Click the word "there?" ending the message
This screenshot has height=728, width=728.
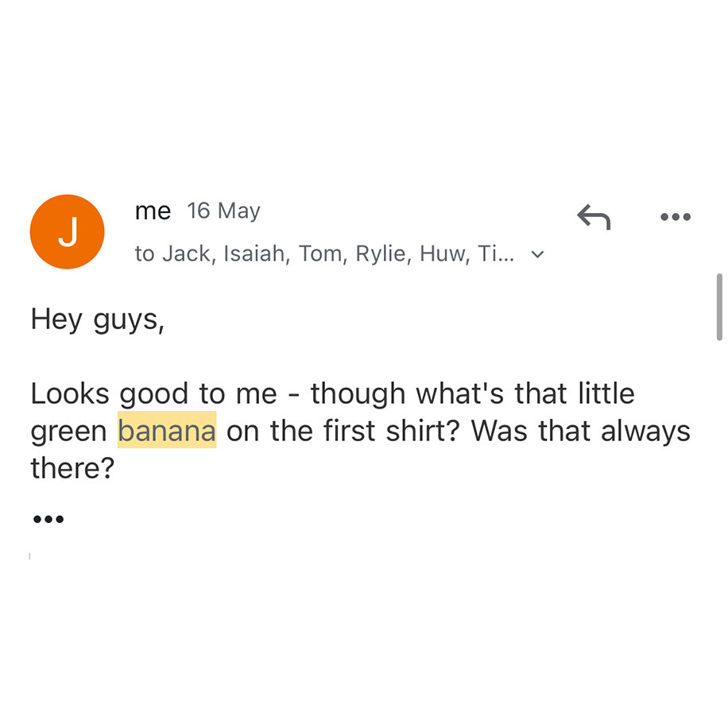(x=72, y=468)
